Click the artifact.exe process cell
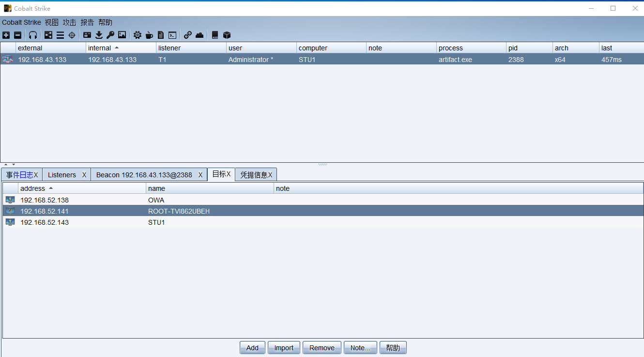 (455, 60)
